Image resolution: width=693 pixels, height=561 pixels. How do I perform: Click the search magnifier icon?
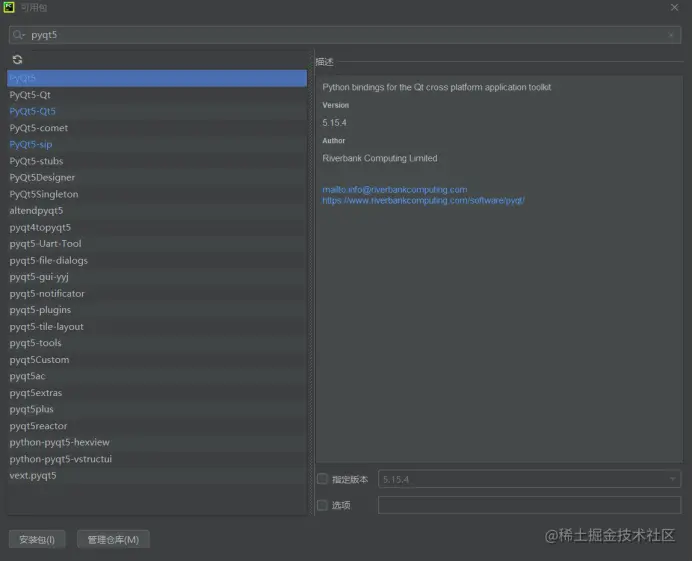18,35
